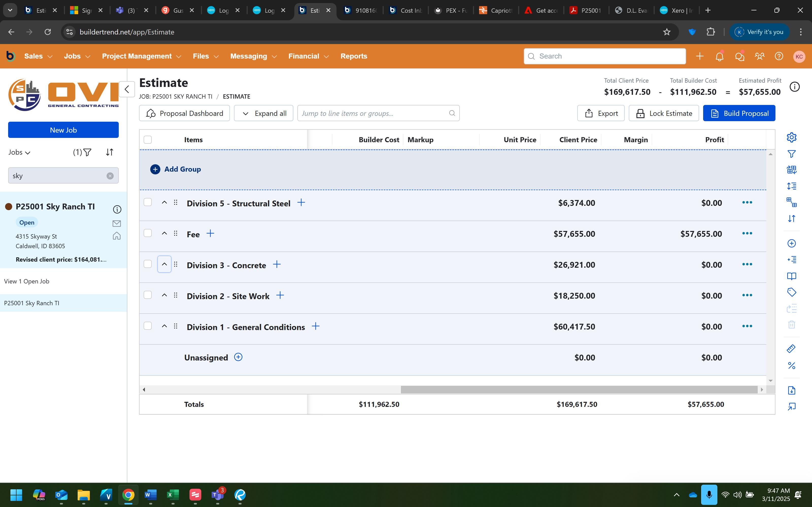
Task: Collapse the Division 2 - Site Work group
Action: point(164,295)
